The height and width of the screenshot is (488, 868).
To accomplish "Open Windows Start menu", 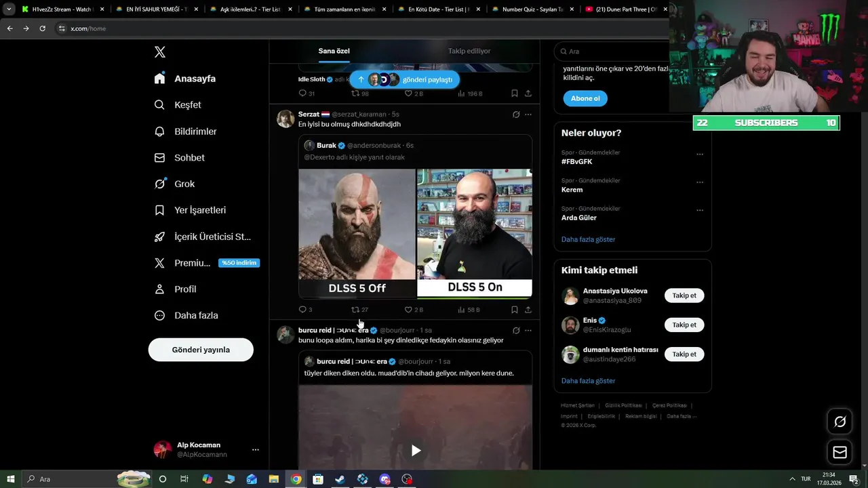I will [x=10, y=479].
